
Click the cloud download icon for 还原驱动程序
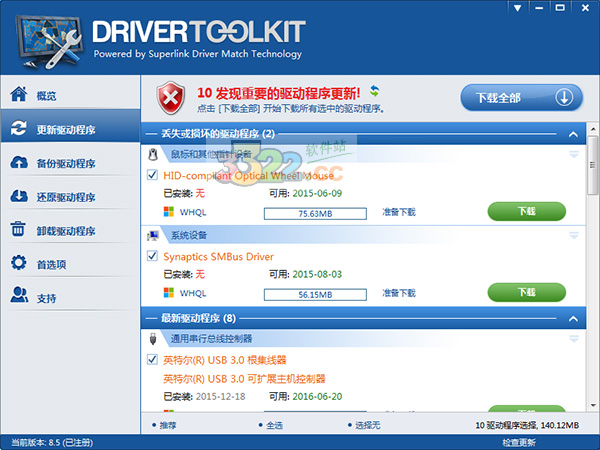19,196
